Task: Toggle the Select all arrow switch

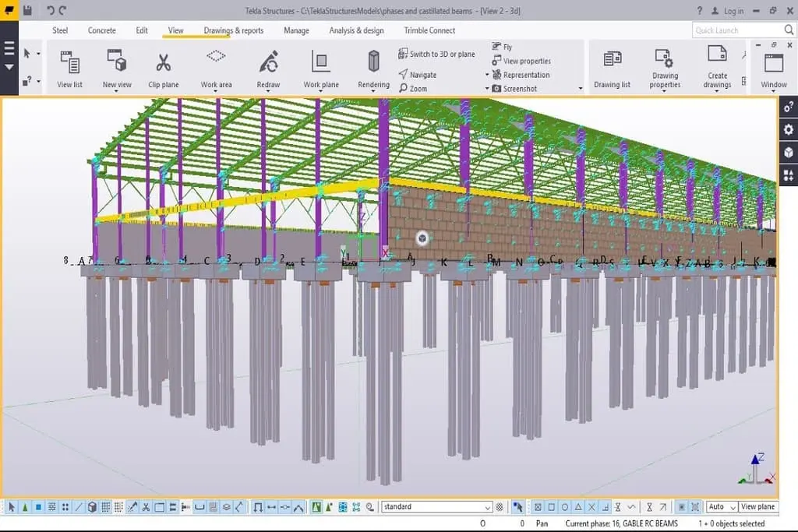Action: tap(12, 506)
